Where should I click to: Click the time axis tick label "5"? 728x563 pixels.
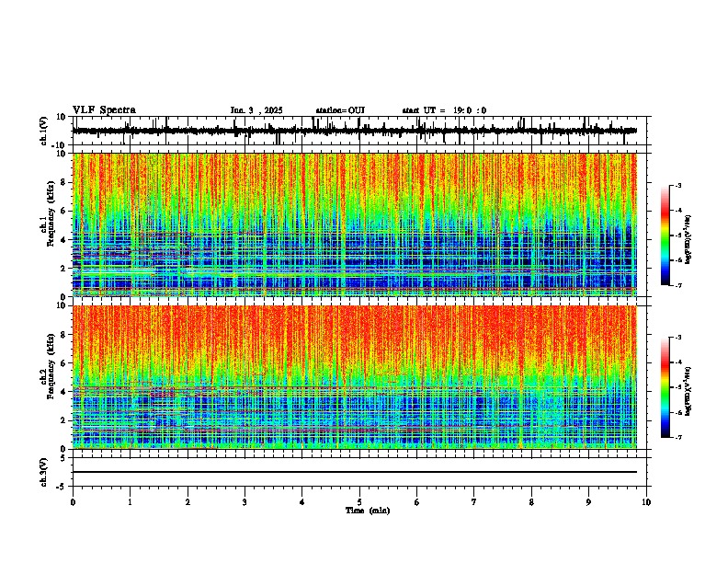click(359, 502)
